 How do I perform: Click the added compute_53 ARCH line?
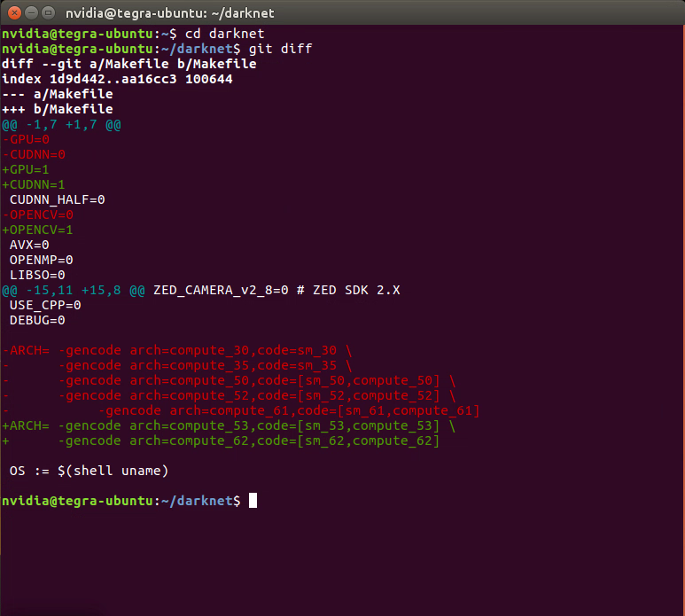[x=229, y=426]
